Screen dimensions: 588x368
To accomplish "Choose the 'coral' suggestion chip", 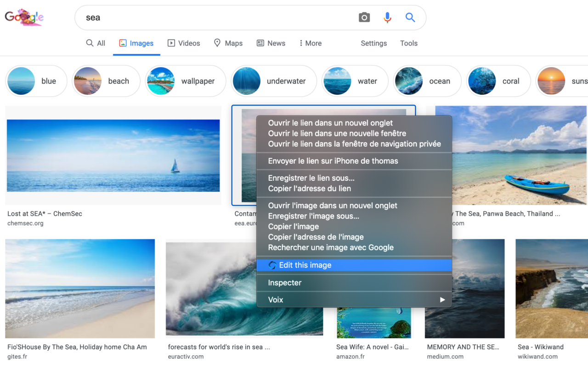I will coord(498,81).
